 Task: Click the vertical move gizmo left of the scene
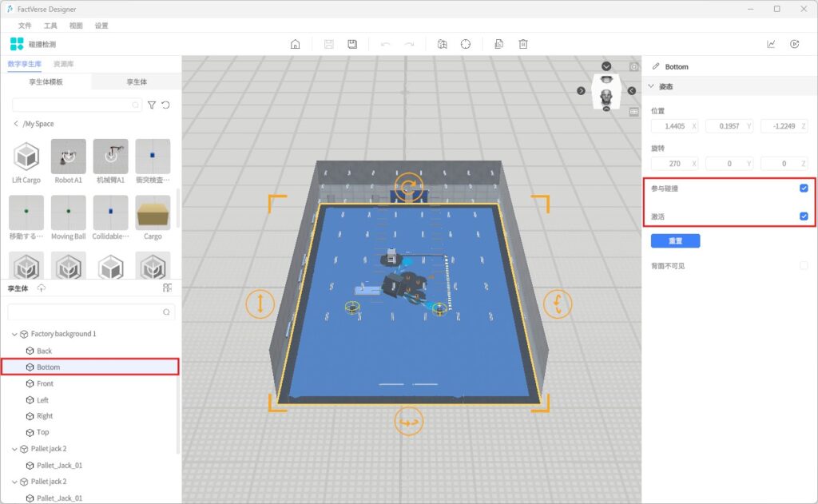pyautogui.click(x=260, y=304)
